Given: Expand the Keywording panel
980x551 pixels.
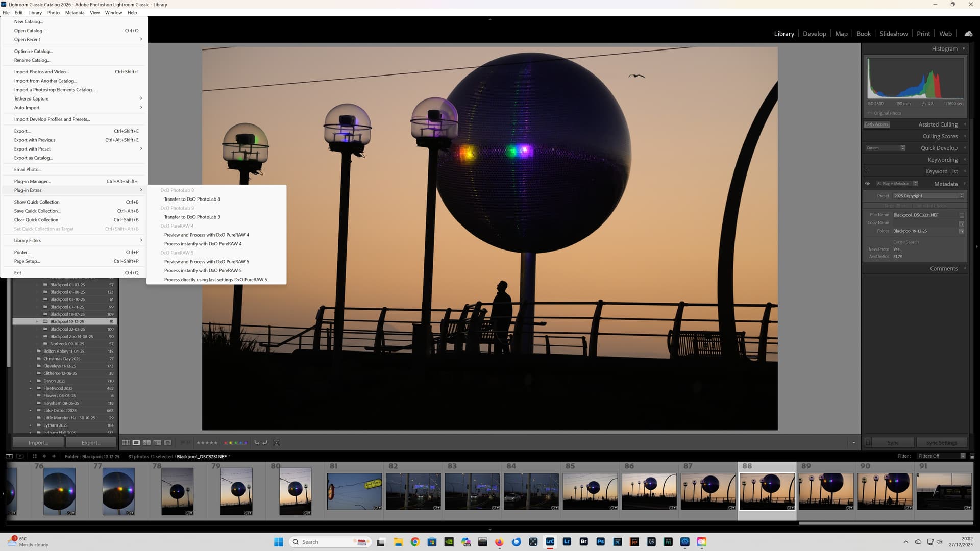Looking at the screenshot, I should click(x=942, y=160).
